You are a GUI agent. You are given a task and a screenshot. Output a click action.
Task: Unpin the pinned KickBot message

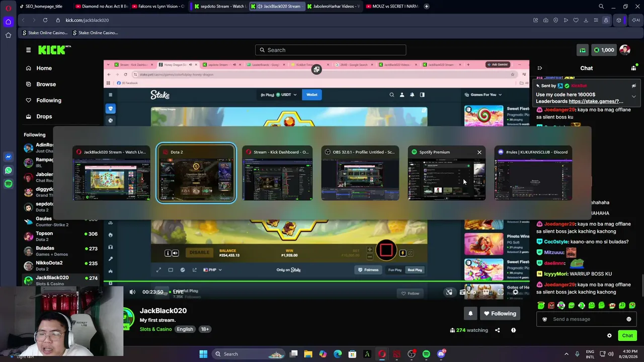click(633, 86)
